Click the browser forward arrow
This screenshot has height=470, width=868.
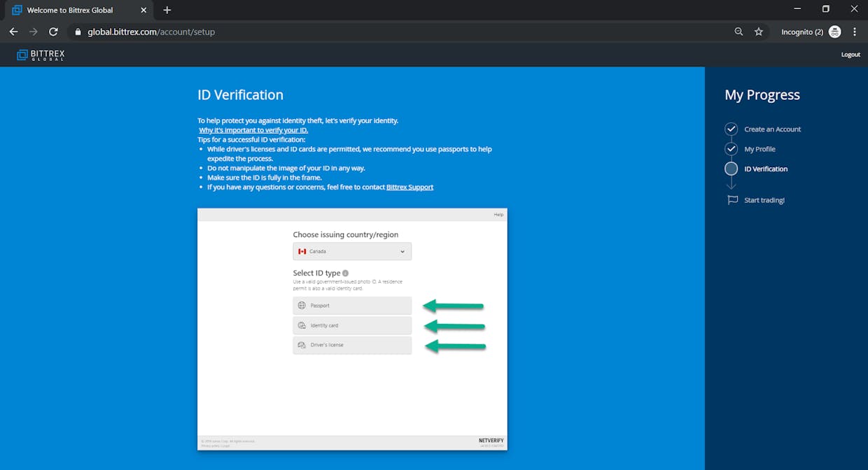[33, 31]
